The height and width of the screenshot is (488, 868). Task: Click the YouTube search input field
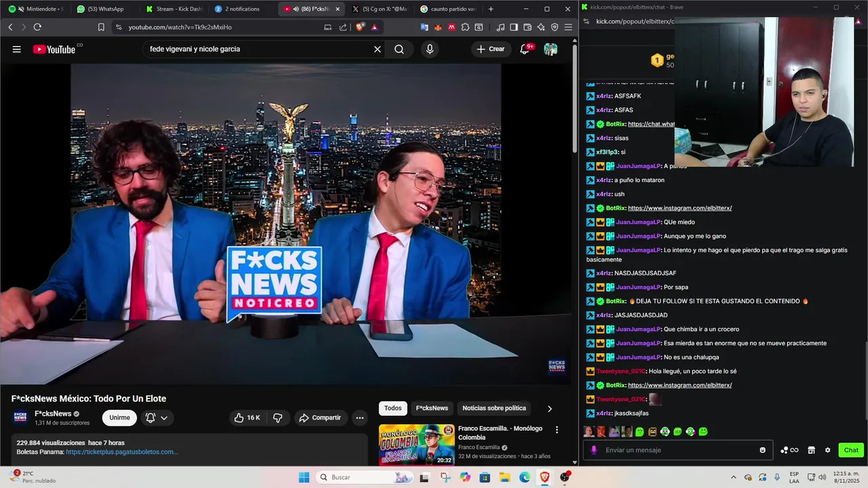point(258,49)
